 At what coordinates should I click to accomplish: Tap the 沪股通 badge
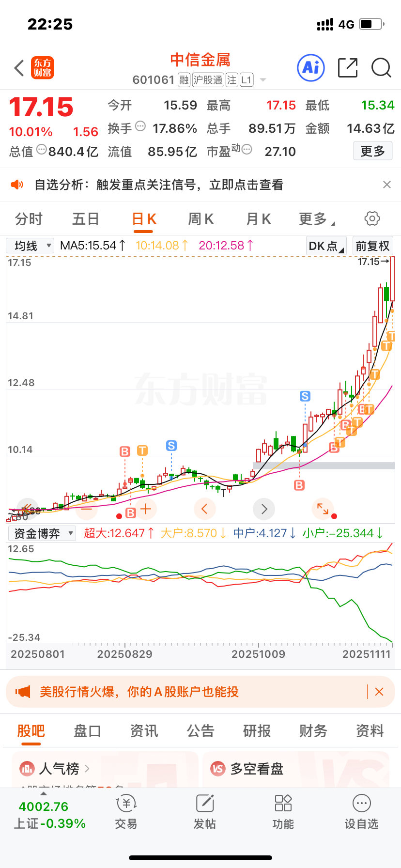pyautogui.click(x=208, y=80)
